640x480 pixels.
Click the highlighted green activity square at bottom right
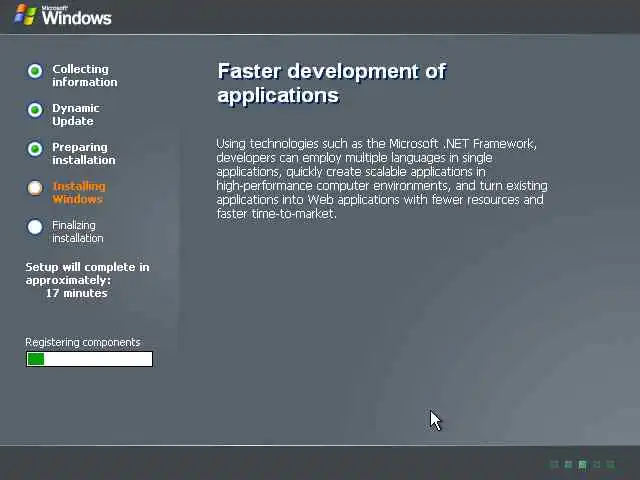click(x=582, y=464)
